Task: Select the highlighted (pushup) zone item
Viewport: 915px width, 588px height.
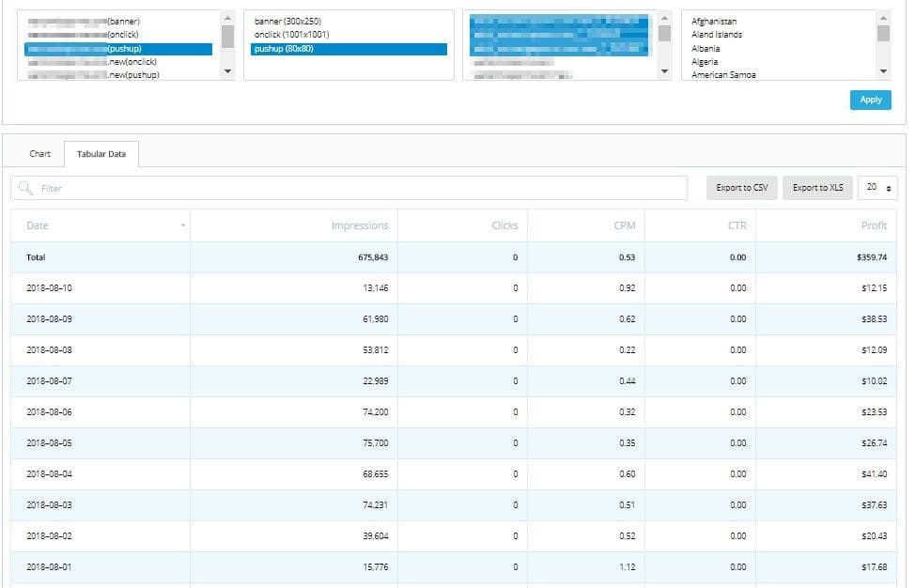Action: point(118,49)
